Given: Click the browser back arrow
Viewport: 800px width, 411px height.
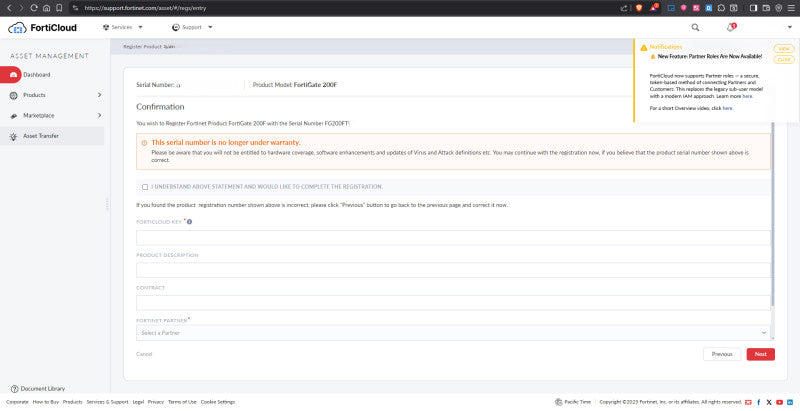Looking at the screenshot, I should coord(9,8).
